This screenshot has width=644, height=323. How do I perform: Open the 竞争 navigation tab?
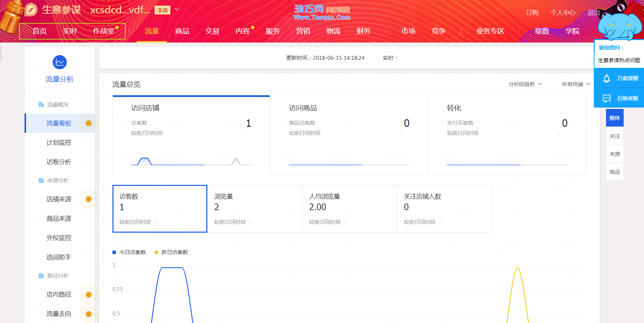438,31
